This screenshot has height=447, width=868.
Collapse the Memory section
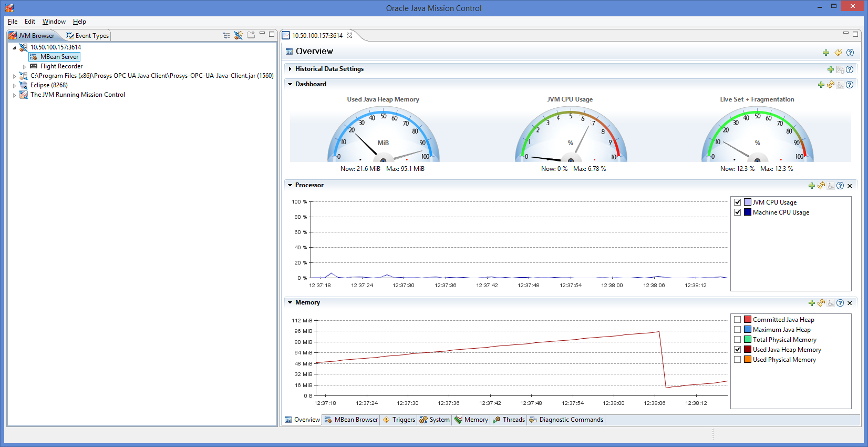pyautogui.click(x=290, y=302)
